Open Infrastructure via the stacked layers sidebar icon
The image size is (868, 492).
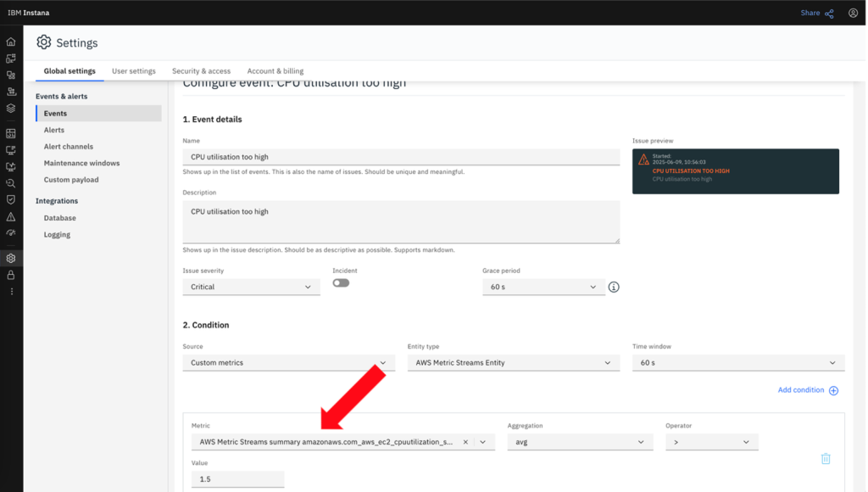[x=10, y=108]
